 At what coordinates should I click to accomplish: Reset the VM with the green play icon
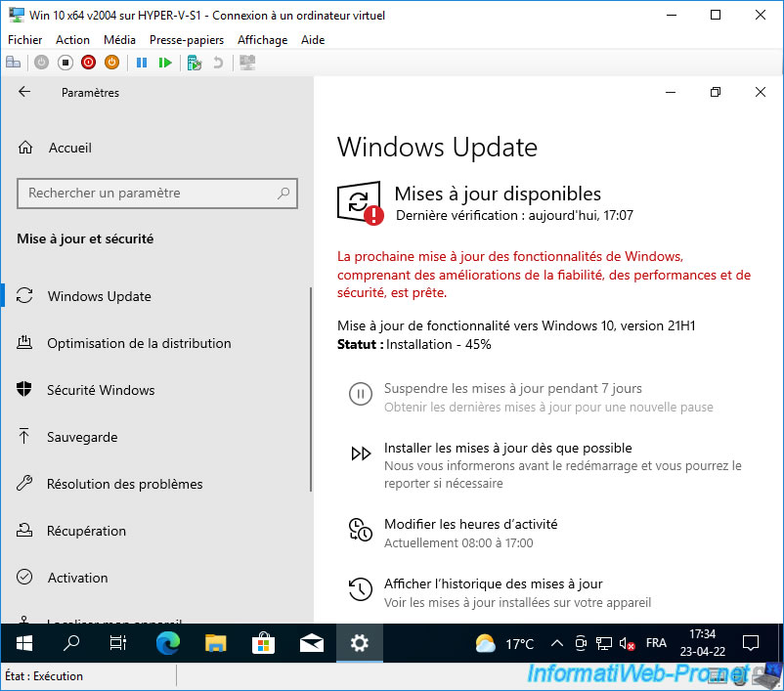pos(165,63)
